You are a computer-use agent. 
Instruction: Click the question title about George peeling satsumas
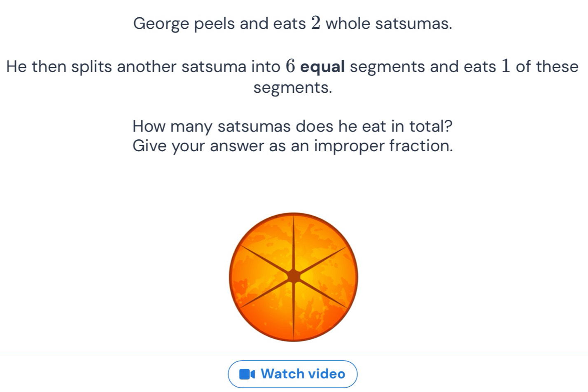tap(293, 23)
